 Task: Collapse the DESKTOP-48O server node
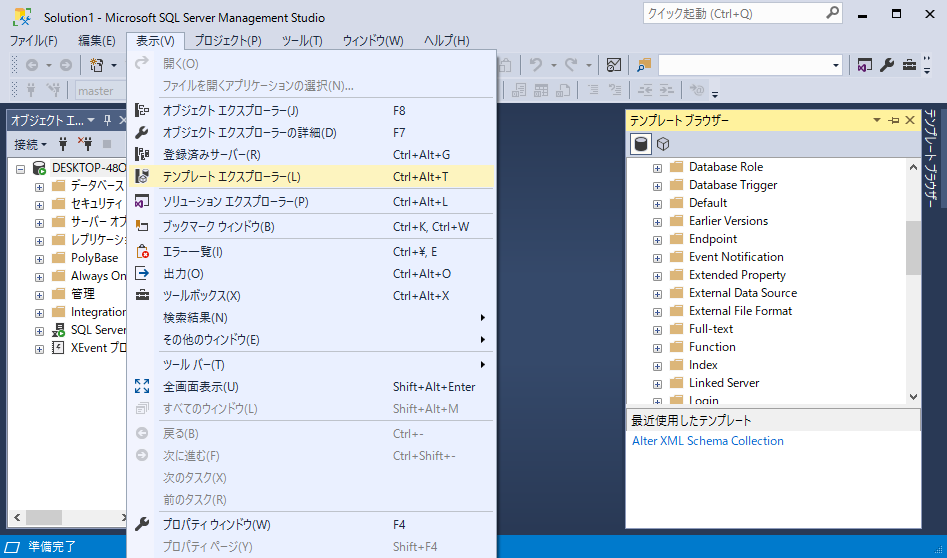tap(21, 169)
